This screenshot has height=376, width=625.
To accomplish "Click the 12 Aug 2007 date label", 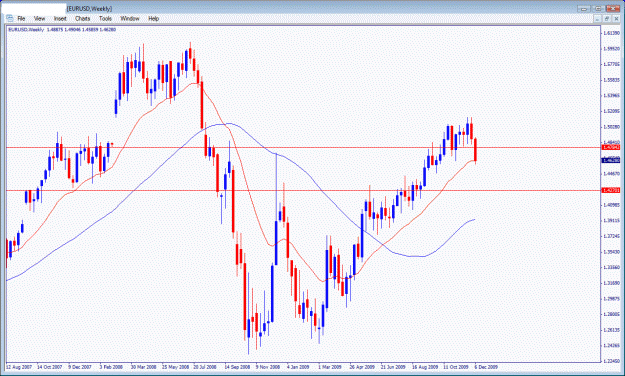I will click(x=19, y=367).
